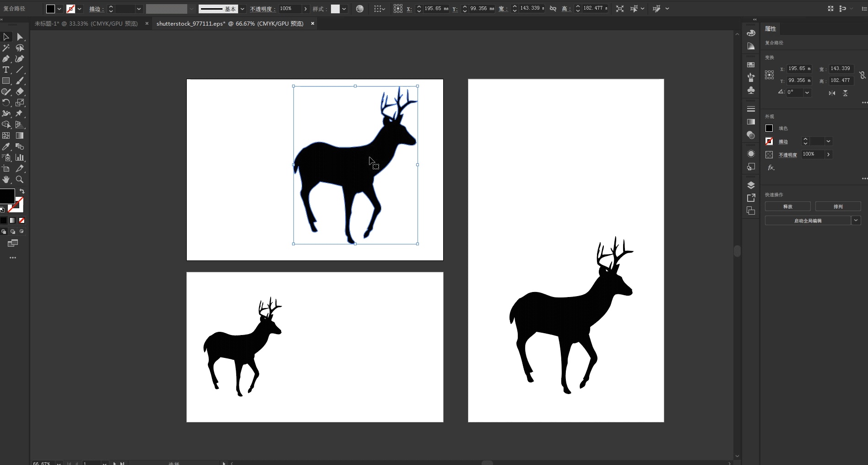This screenshot has height=465, width=868.
Task: Select the Magic Wand tool
Action: point(6,48)
